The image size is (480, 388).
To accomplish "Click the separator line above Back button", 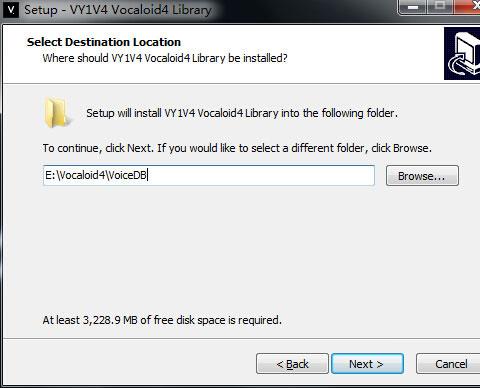I will click(242, 338).
